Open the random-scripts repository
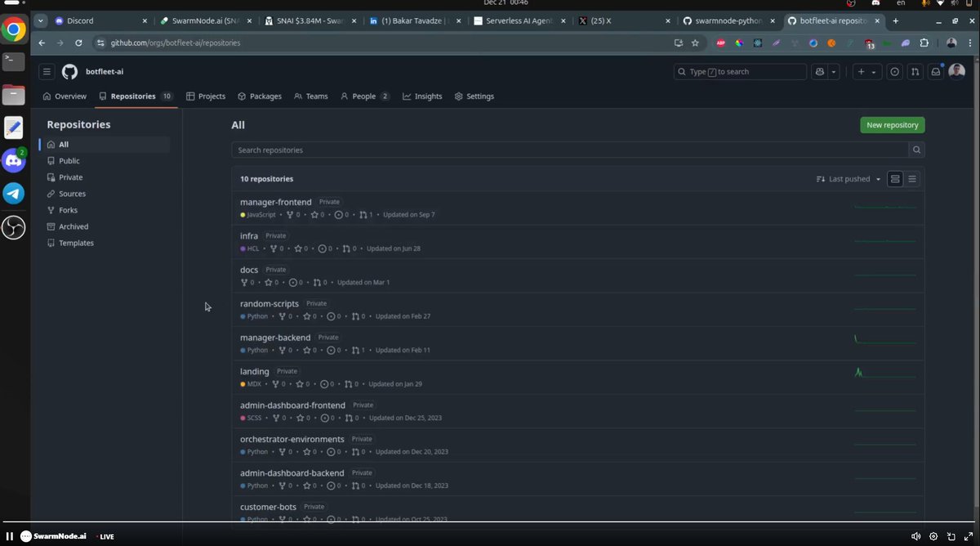The height and width of the screenshot is (546, 980). tap(269, 304)
